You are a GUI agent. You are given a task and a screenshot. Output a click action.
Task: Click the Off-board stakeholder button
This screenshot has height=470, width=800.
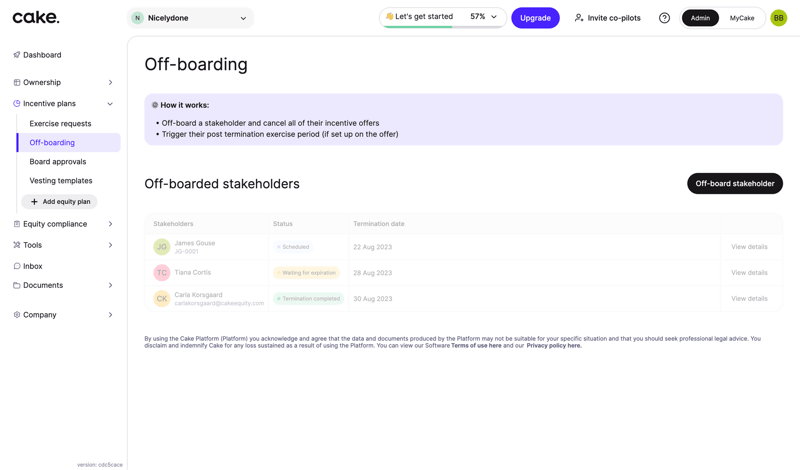pyautogui.click(x=734, y=184)
